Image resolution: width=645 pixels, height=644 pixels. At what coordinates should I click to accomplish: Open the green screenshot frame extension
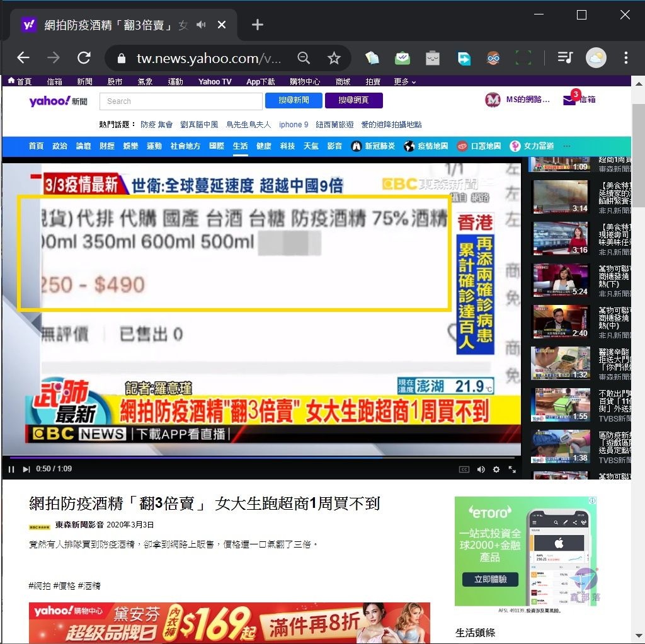(x=523, y=58)
